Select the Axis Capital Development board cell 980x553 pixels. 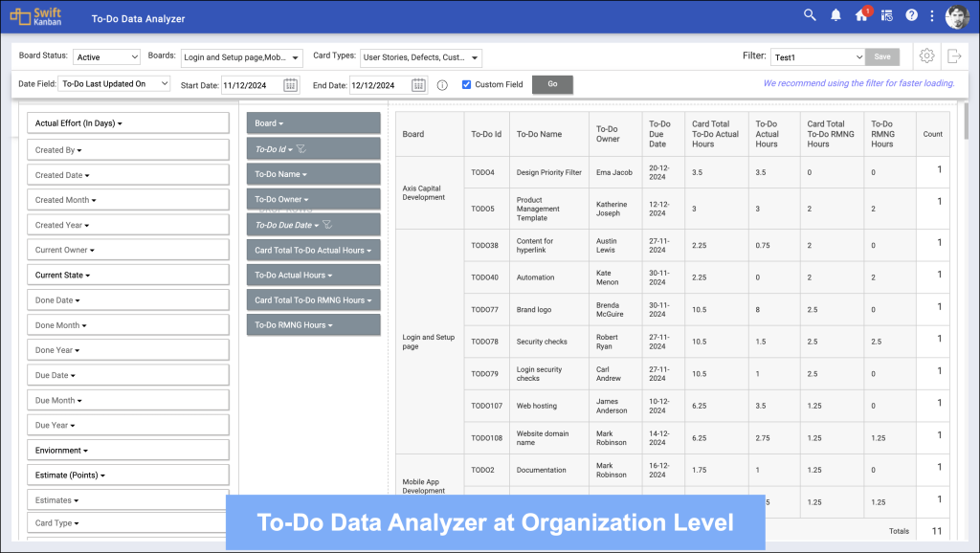point(430,192)
